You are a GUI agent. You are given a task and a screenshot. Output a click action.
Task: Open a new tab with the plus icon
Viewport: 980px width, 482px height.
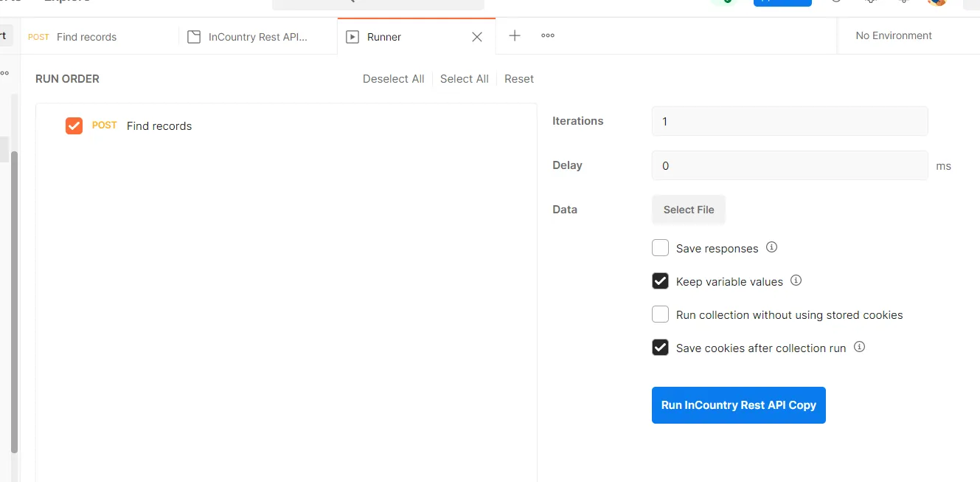(514, 35)
